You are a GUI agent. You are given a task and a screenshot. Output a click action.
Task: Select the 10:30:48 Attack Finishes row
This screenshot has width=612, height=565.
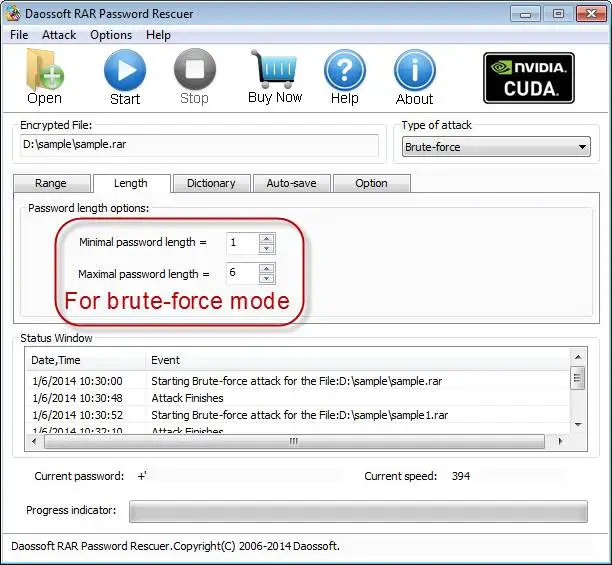(x=297, y=398)
